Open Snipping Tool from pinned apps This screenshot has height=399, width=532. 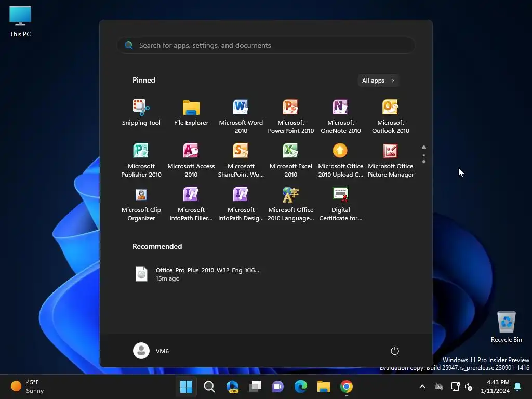(x=141, y=113)
